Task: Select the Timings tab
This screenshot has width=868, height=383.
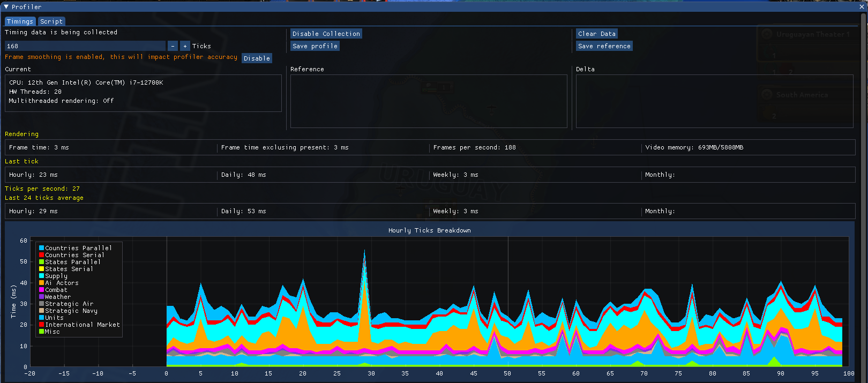Action: [20, 21]
